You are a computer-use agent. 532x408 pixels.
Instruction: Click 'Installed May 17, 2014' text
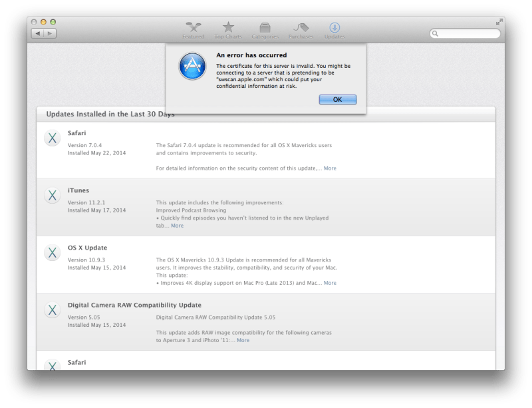coord(96,210)
